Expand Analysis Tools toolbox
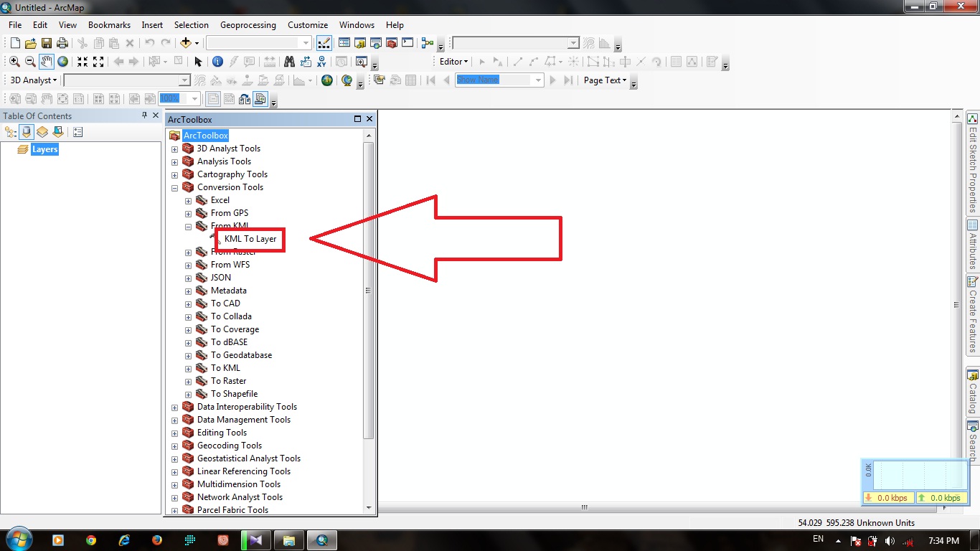This screenshot has height=551, width=980. pos(174,162)
